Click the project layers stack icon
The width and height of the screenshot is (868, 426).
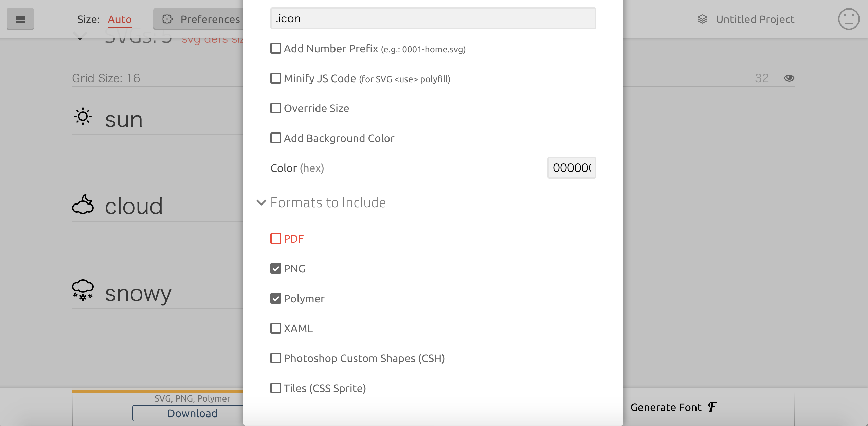click(702, 19)
